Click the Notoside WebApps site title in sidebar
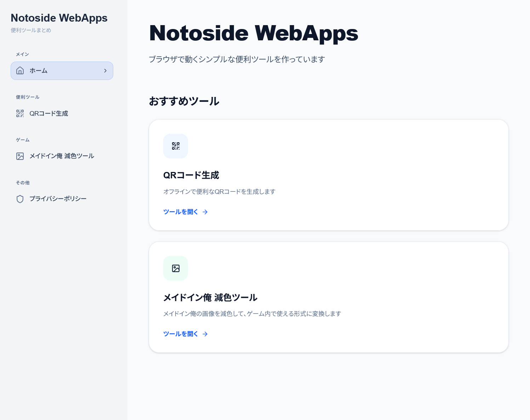Screen dimensions: 530x420 click(x=59, y=18)
